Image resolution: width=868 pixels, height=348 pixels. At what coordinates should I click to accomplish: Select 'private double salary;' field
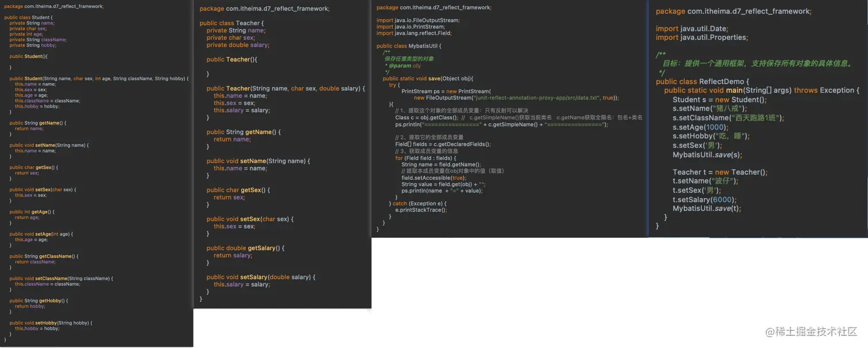point(238,45)
